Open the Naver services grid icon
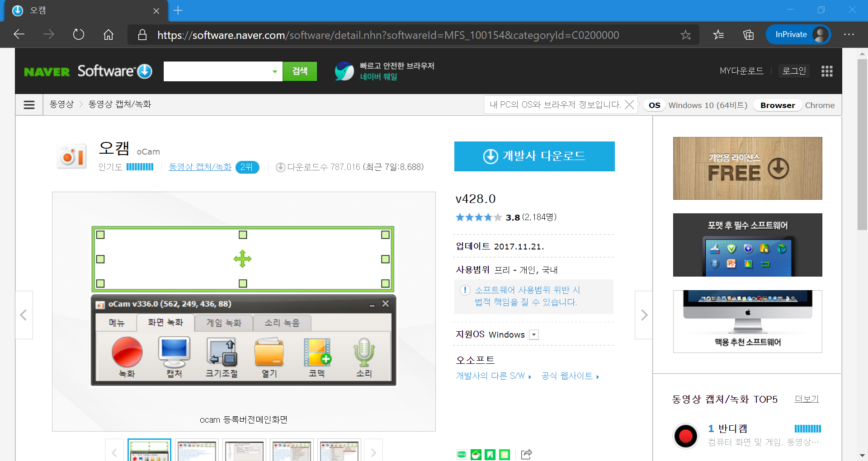 tap(827, 71)
